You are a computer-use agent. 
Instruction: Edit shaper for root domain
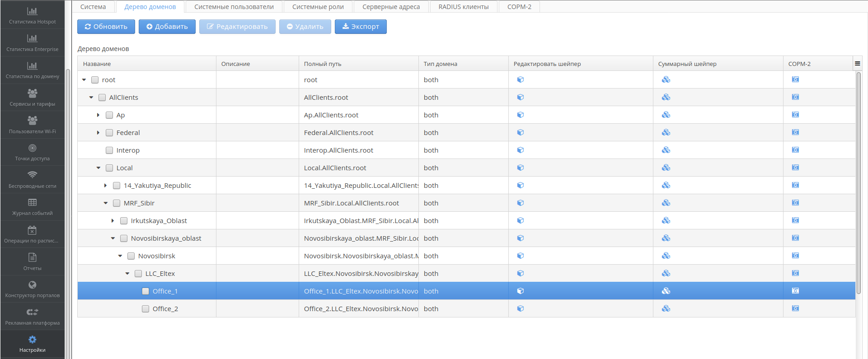(521, 79)
